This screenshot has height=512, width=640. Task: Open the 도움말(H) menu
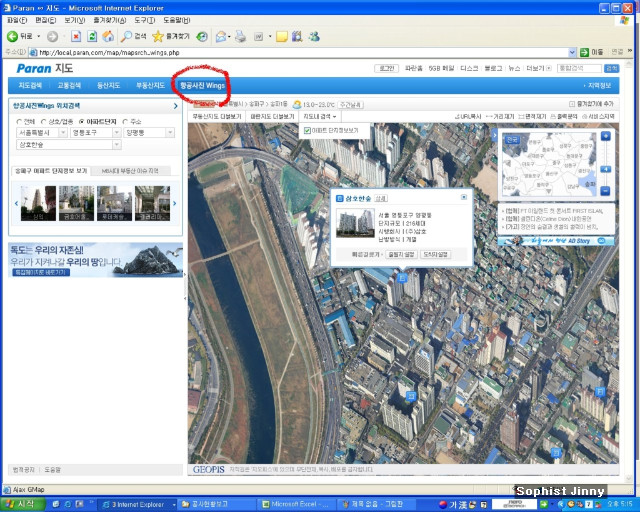(x=177, y=20)
